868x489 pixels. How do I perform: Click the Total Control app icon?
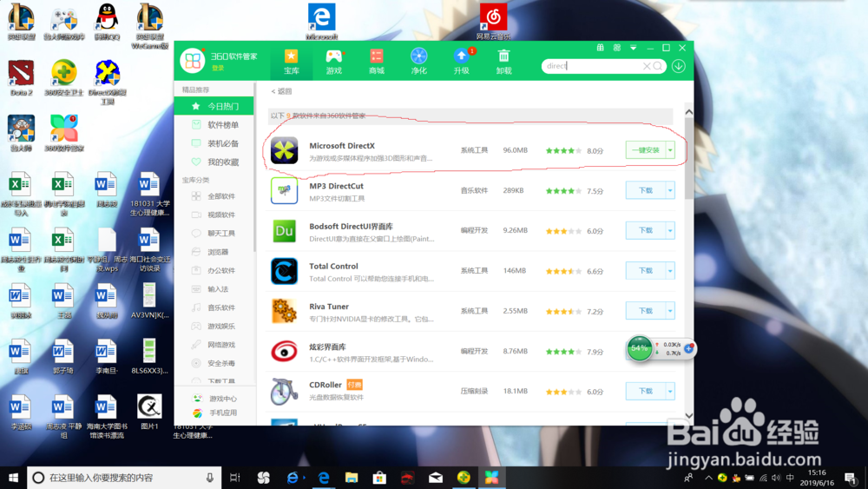coord(284,271)
